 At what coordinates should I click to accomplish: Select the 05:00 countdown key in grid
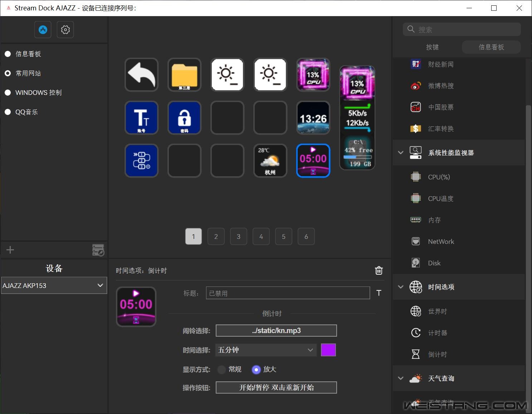tap(313, 160)
